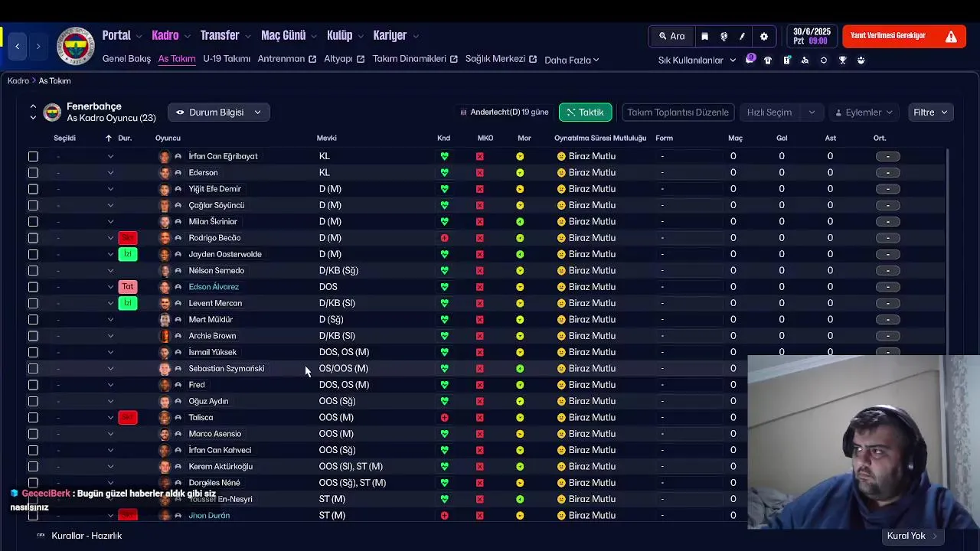This screenshot has height=551, width=980.
Task: Tick the checkbox for Marco Asensio
Action: (x=33, y=434)
